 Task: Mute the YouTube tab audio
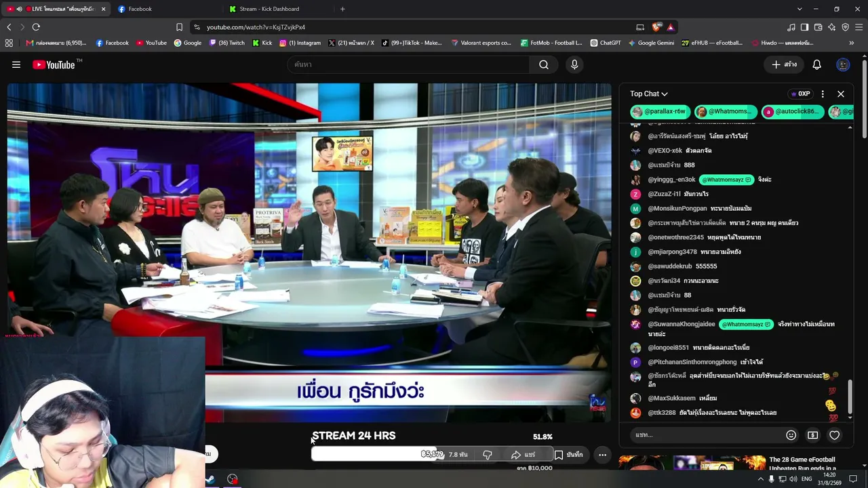[19, 9]
